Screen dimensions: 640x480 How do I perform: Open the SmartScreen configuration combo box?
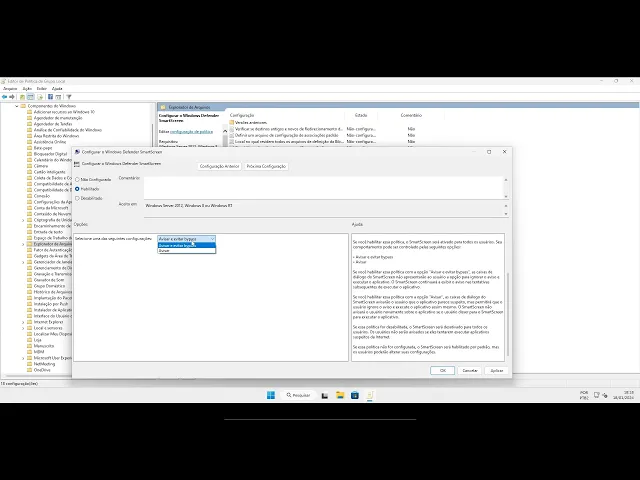click(x=187, y=239)
